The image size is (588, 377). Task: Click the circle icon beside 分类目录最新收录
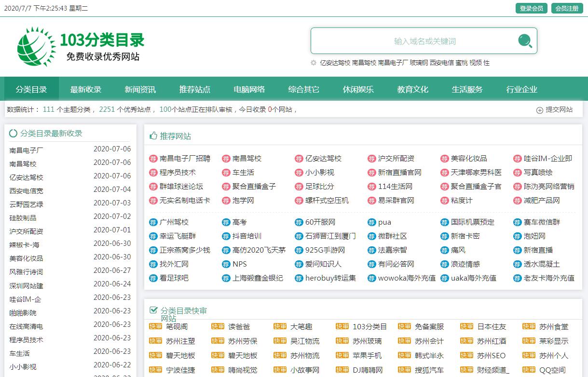[x=14, y=134]
